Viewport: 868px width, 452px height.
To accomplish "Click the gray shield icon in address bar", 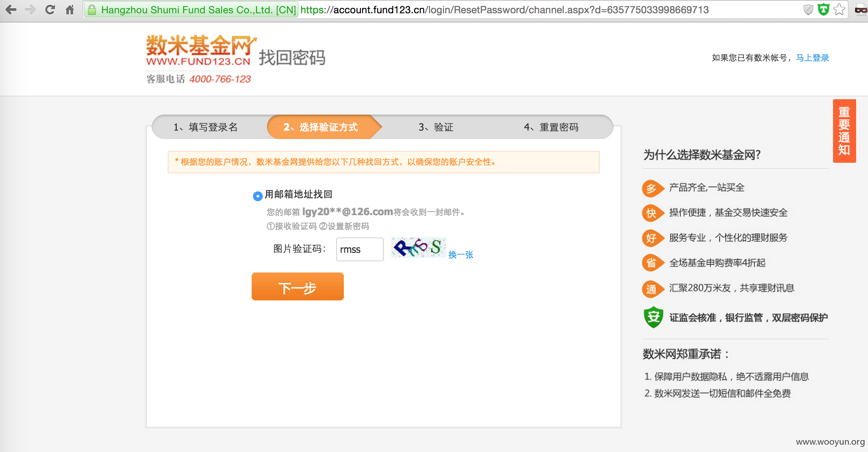I will [x=808, y=9].
